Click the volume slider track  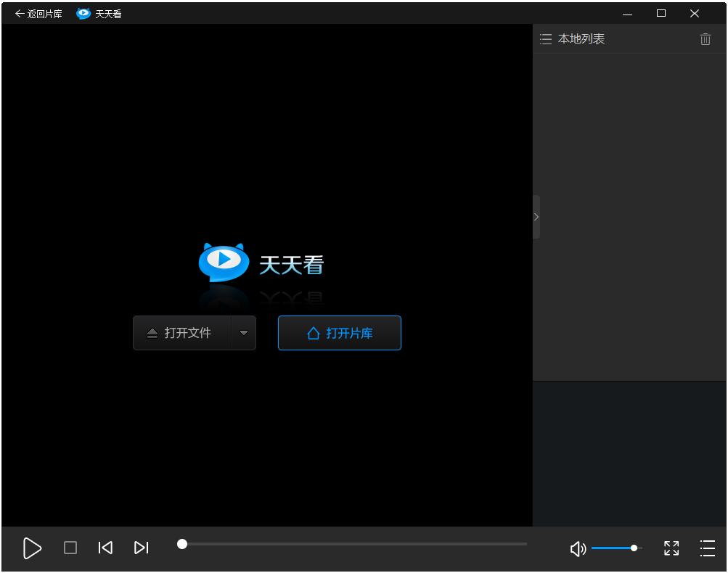tap(613, 548)
